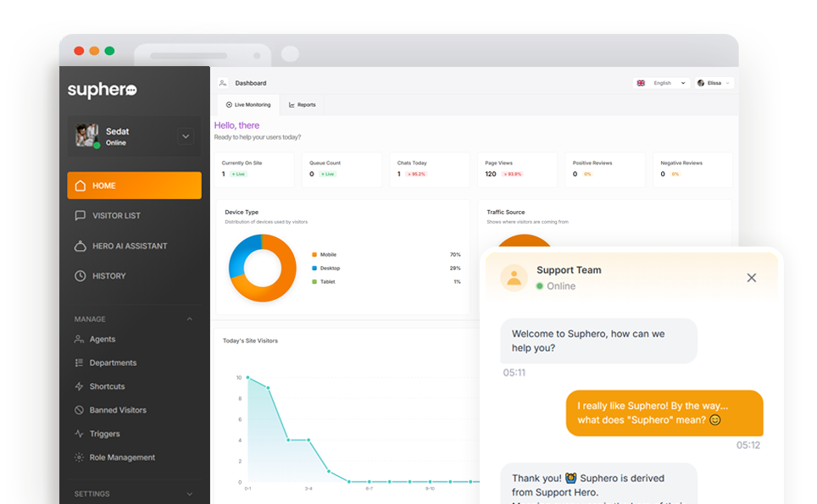Click Today's Site Visitors chart title
The image size is (817, 504).
tap(250, 341)
